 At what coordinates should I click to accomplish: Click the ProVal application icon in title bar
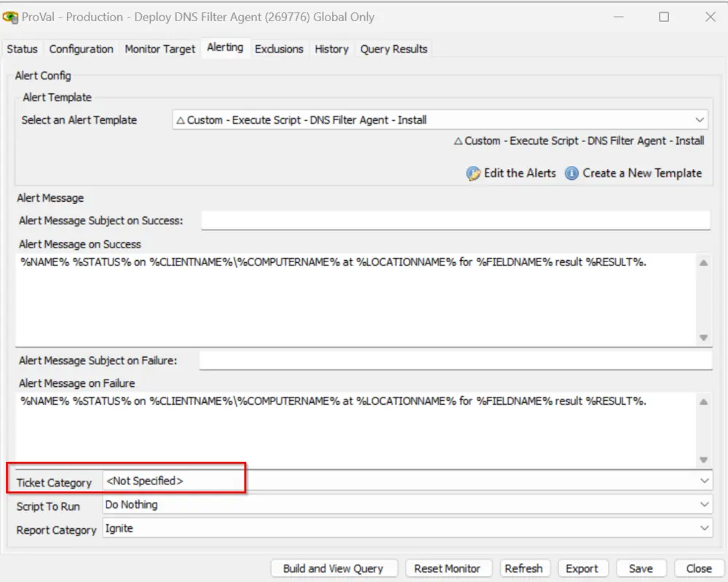10,17
